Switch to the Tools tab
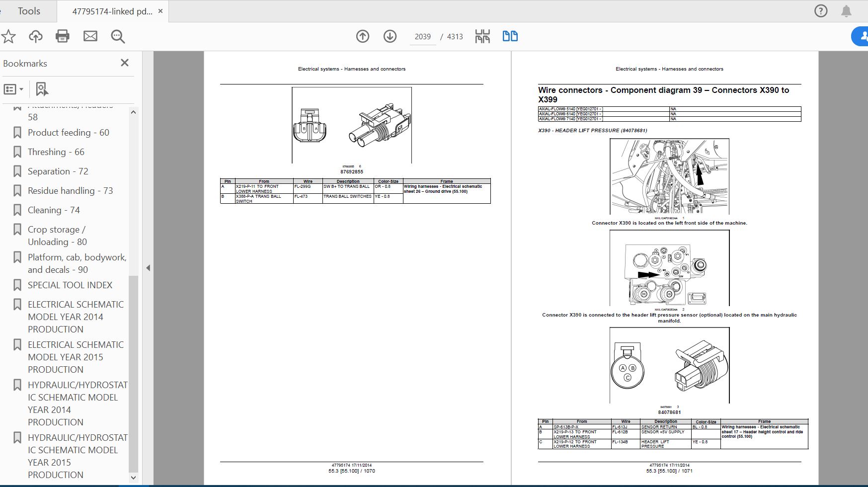 pyautogui.click(x=29, y=11)
